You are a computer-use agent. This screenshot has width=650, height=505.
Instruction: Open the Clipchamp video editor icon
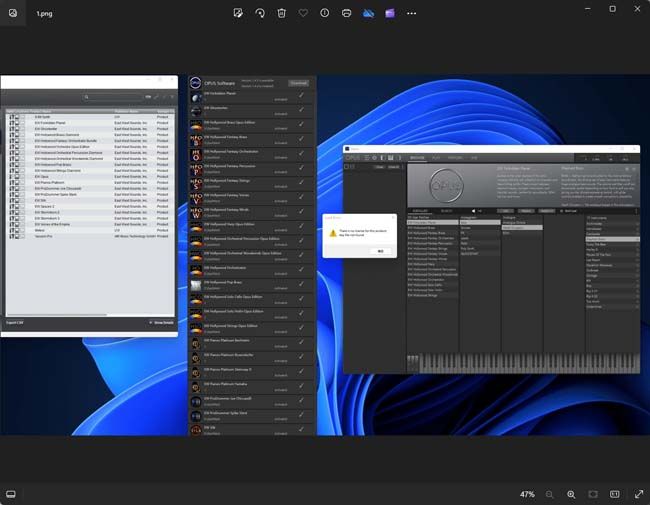pos(389,13)
